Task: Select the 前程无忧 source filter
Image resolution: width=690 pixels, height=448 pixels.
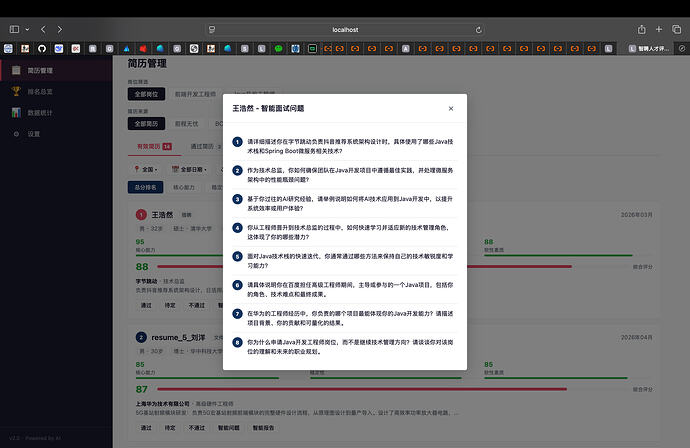Action: pos(187,124)
